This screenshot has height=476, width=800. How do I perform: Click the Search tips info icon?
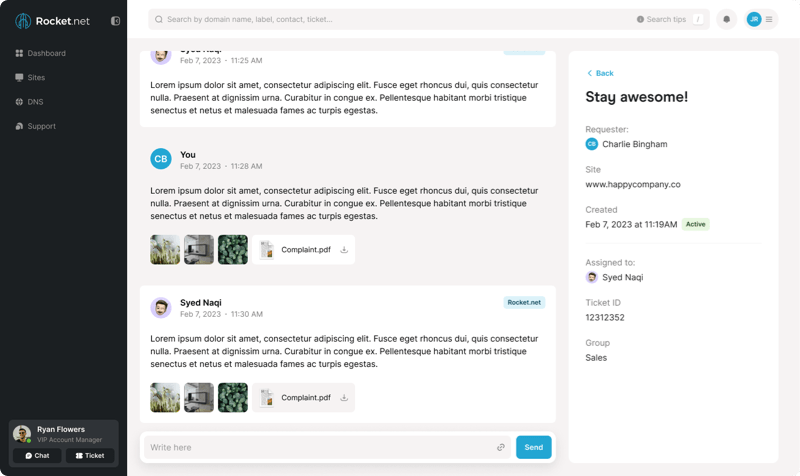[640, 19]
